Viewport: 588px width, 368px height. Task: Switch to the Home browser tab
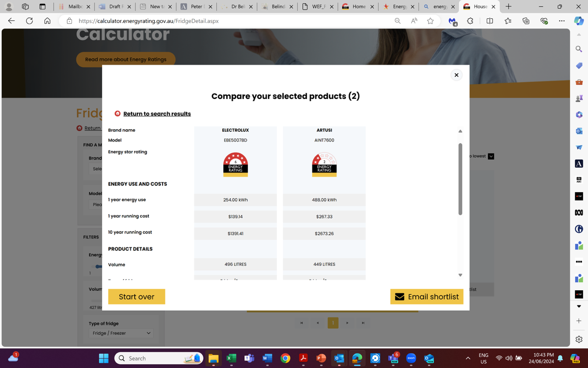[357, 6]
